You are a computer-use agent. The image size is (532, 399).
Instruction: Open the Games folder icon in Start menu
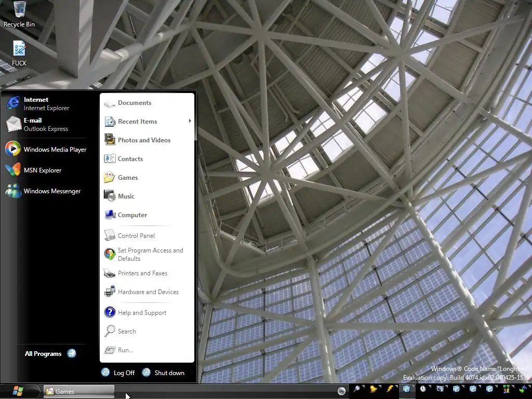110,177
